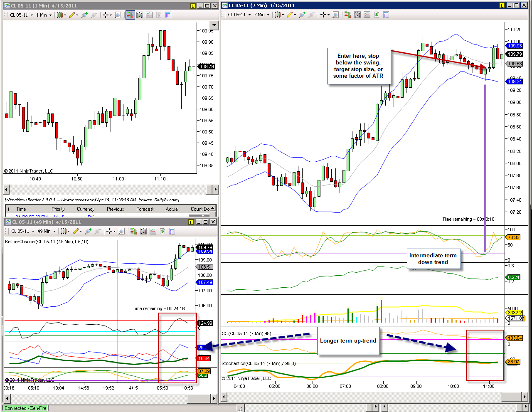Select drawing pencil tool in 1 Min chart
532x412 pixels.
pos(72,15)
